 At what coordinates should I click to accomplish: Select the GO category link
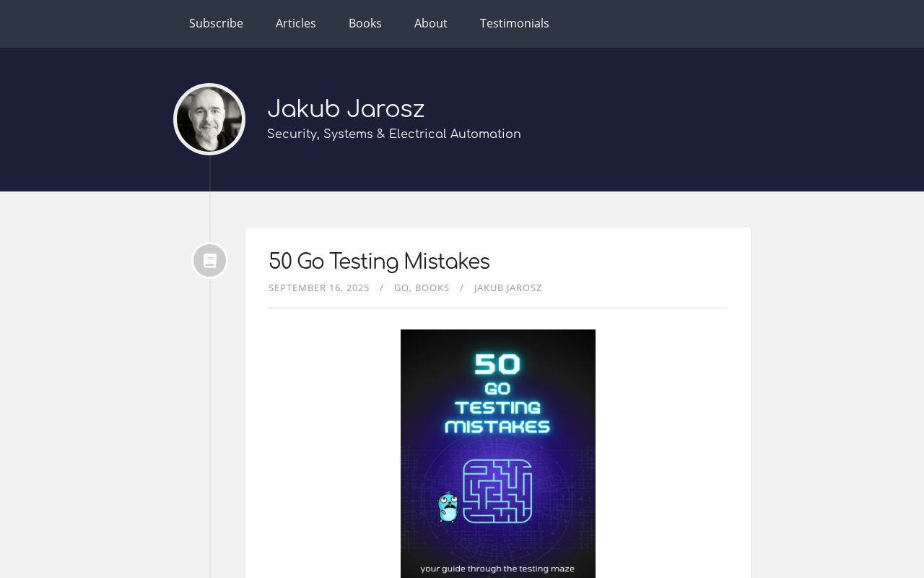click(401, 288)
